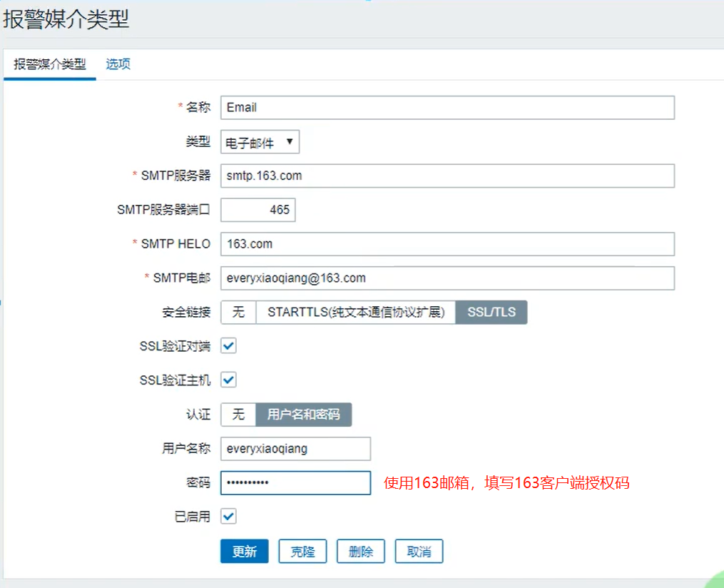Image resolution: width=724 pixels, height=588 pixels.
Task: Open the 类型 dropdown showing 电子邮件
Action: pyautogui.click(x=260, y=142)
